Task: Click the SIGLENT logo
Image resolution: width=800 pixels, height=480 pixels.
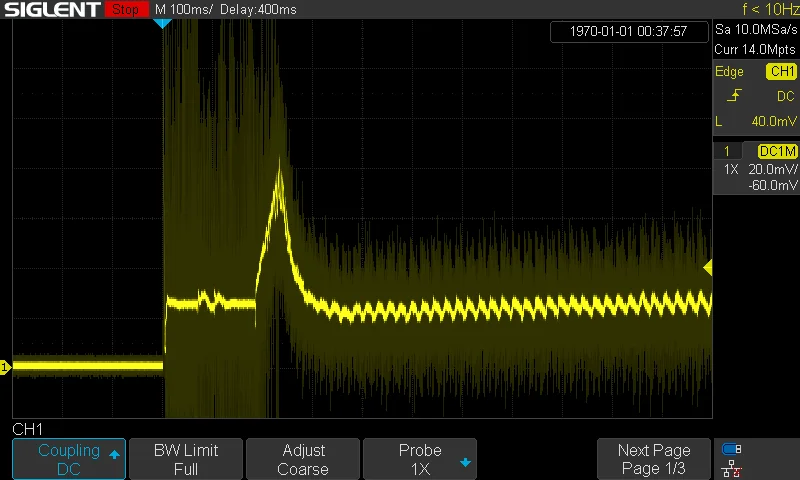Action: point(51,9)
